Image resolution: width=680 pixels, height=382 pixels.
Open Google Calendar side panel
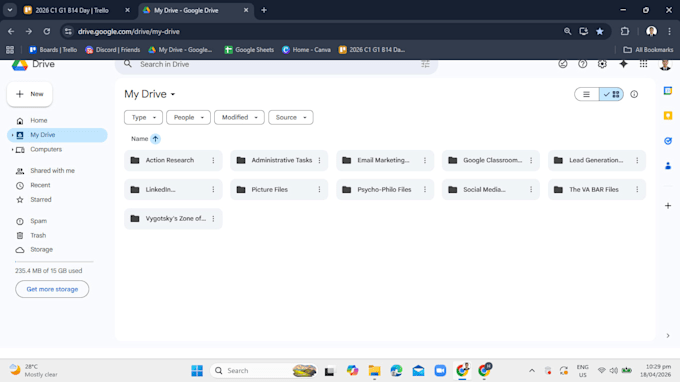click(x=668, y=91)
